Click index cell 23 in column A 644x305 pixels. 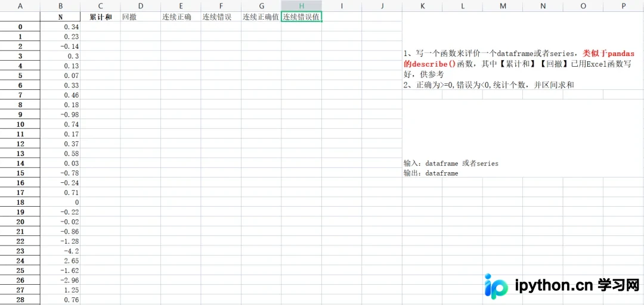(20, 251)
